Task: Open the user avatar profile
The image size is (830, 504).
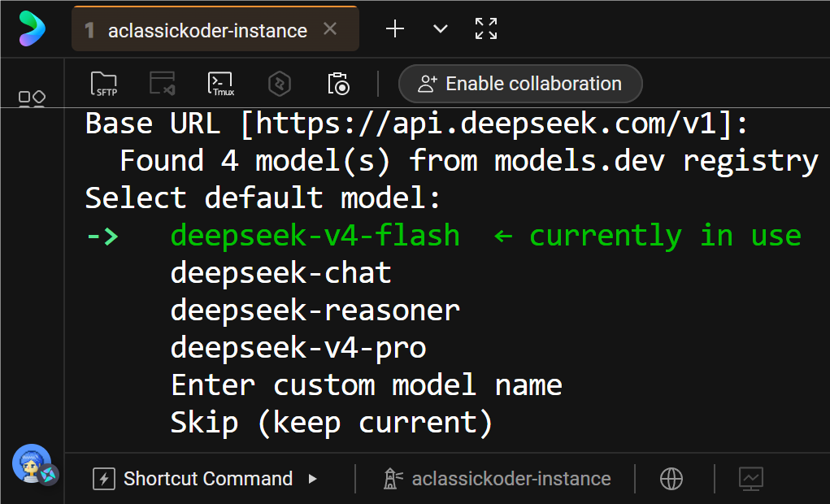Action: 33,464
